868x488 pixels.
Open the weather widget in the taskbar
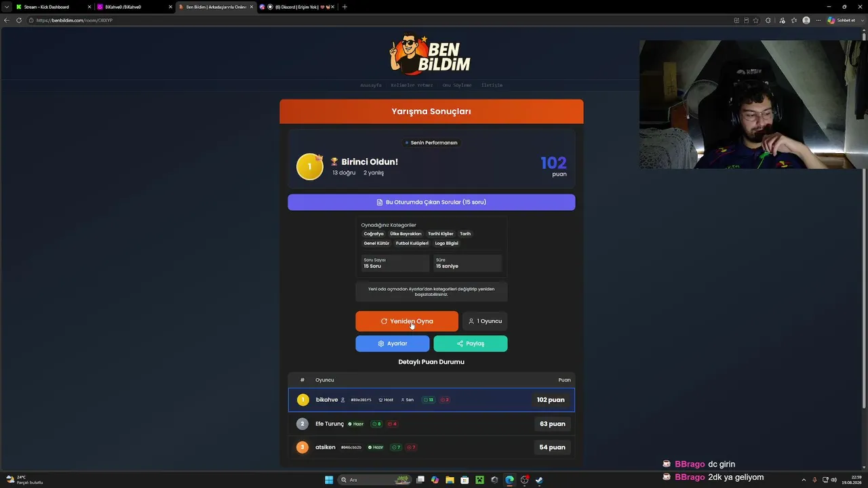click(24, 480)
